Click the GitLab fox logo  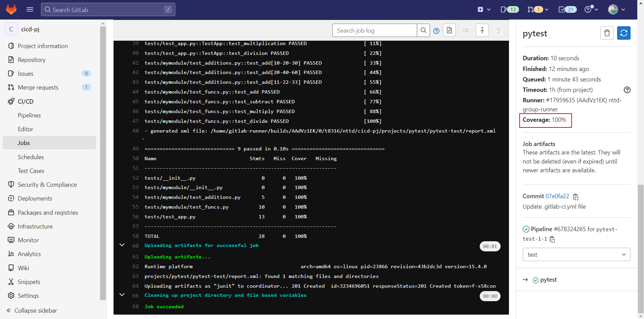(x=11, y=9)
